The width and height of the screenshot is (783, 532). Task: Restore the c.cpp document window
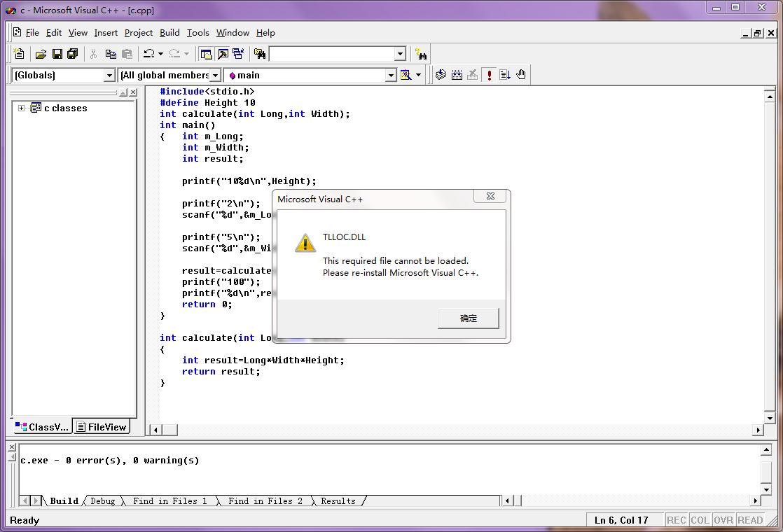click(x=758, y=34)
